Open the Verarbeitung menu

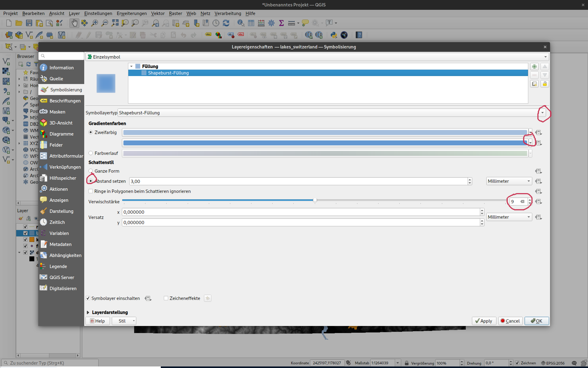tap(228, 13)
